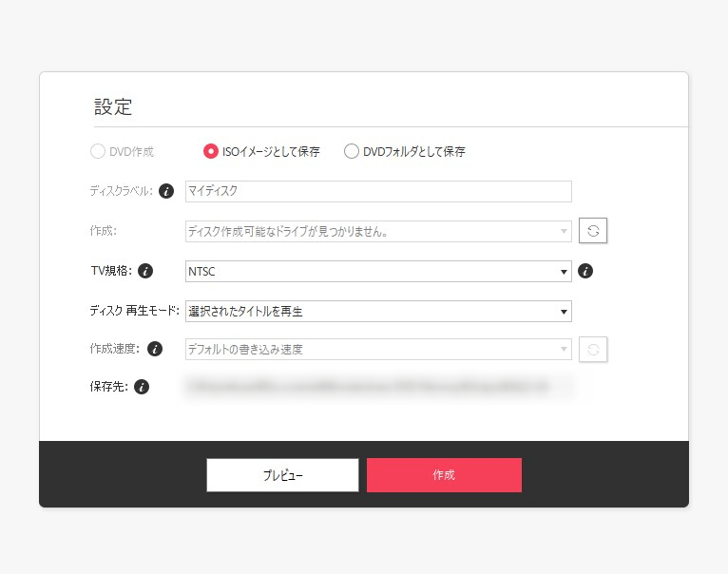728x574 pixels.
Task: Refresh the disc drive list
Action: point(593,231)
